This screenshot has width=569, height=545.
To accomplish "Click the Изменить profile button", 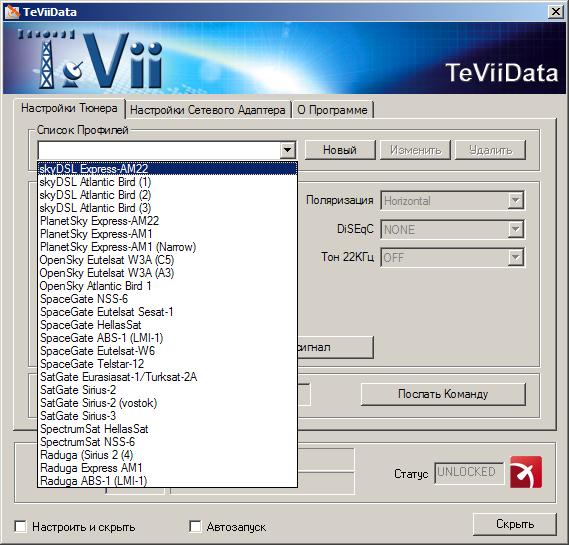I will [x=416, y=150].
